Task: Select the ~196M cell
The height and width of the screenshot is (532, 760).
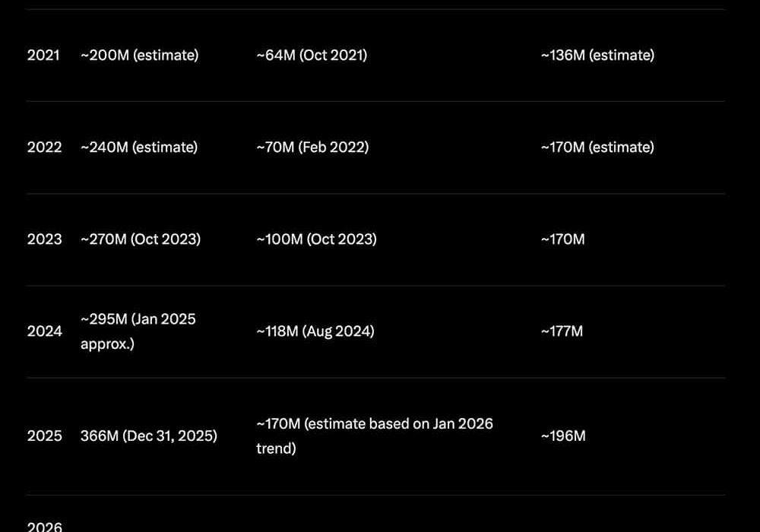Action: pos(563,436)
